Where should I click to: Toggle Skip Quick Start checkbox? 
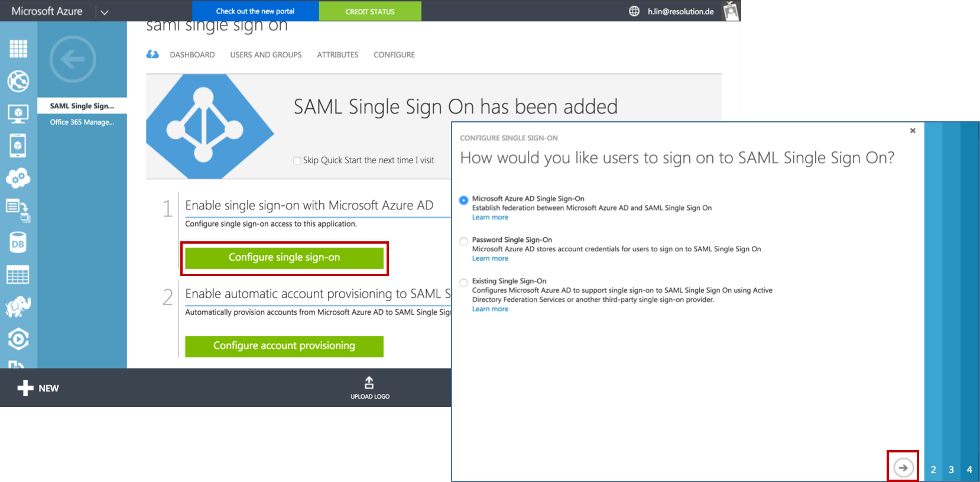click(297, 160)
